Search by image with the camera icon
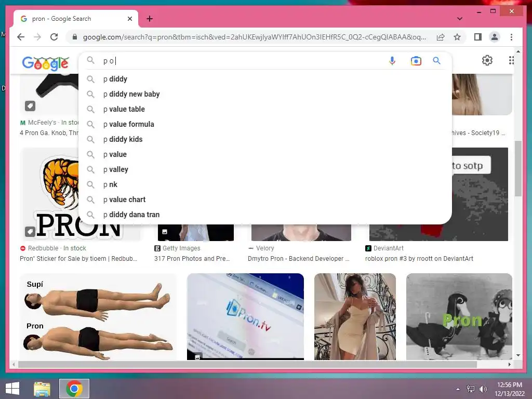532x399 pixels. pos(416,61)
